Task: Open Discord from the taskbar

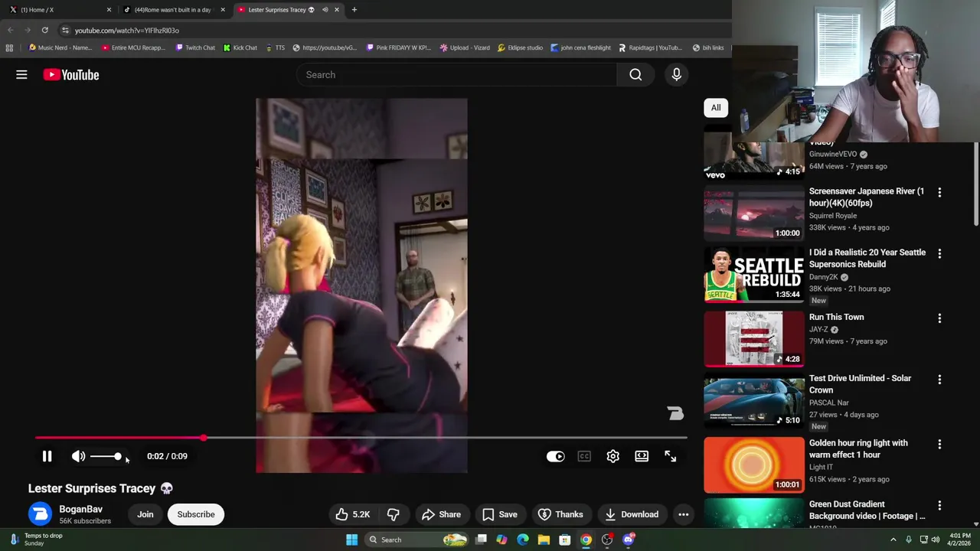Action: [x=629, y=540]
